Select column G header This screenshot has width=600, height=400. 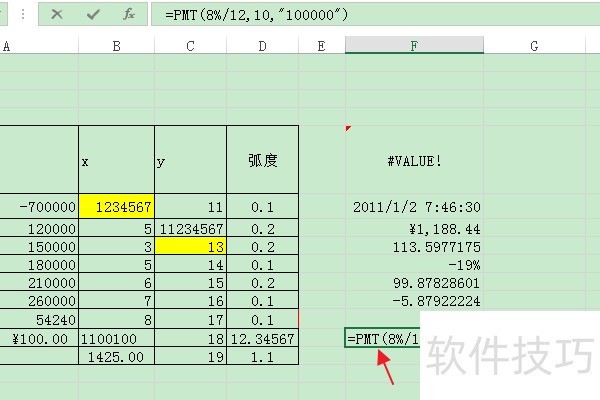point(534,46)
